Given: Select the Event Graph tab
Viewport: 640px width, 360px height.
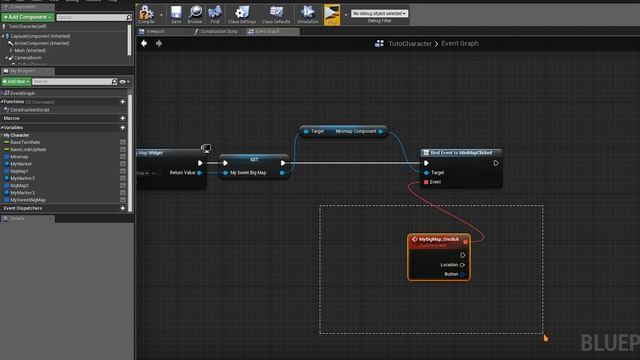Looking at the screenshot, I should coord(272,31).
